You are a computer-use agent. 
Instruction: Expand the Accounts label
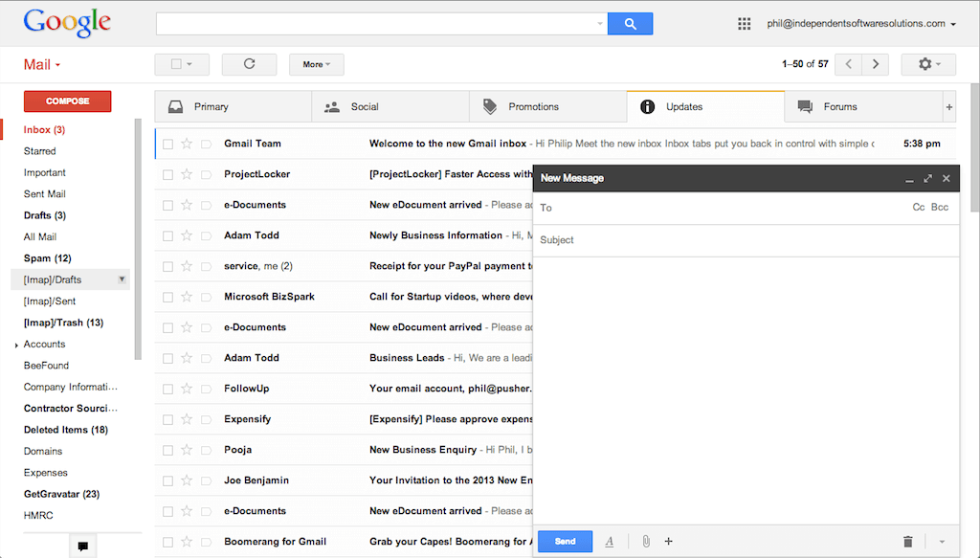pyautogui.click(x=16, y=345)
